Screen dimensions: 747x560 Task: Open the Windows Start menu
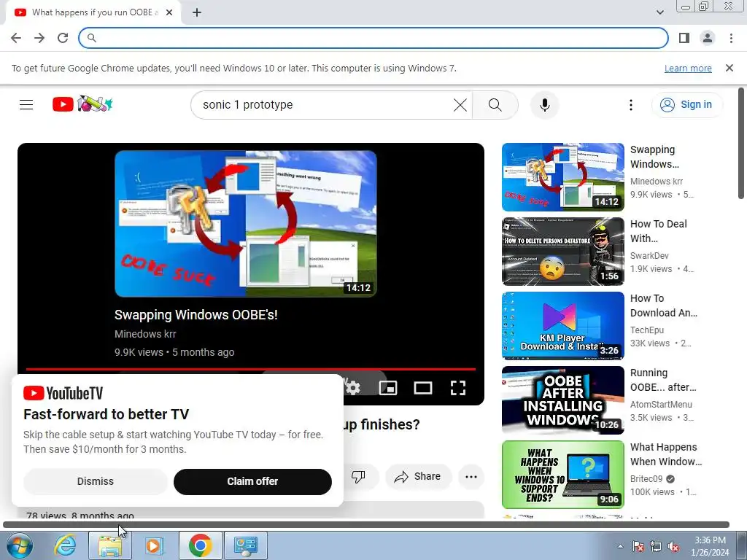(19, 545)
